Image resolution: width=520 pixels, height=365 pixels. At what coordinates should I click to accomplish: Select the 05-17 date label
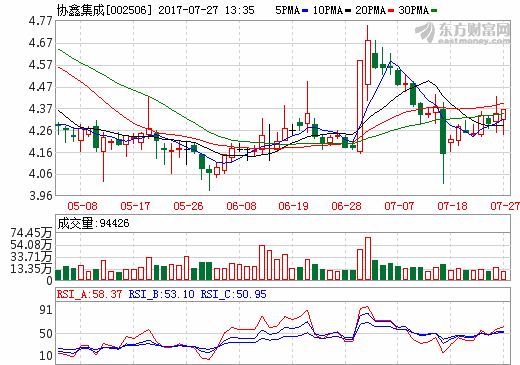(135, 206)
